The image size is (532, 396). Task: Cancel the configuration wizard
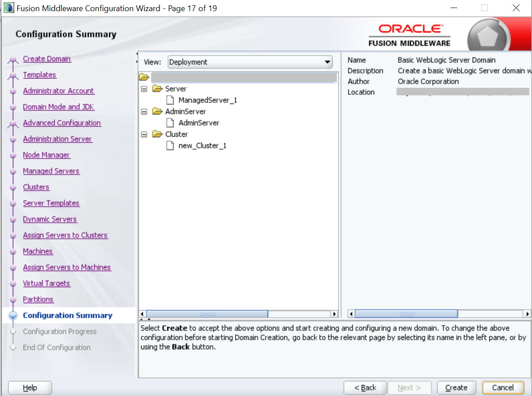503,388
